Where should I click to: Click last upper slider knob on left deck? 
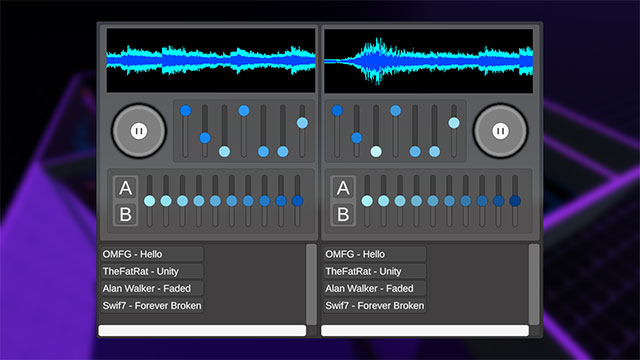tap(302, 123)
